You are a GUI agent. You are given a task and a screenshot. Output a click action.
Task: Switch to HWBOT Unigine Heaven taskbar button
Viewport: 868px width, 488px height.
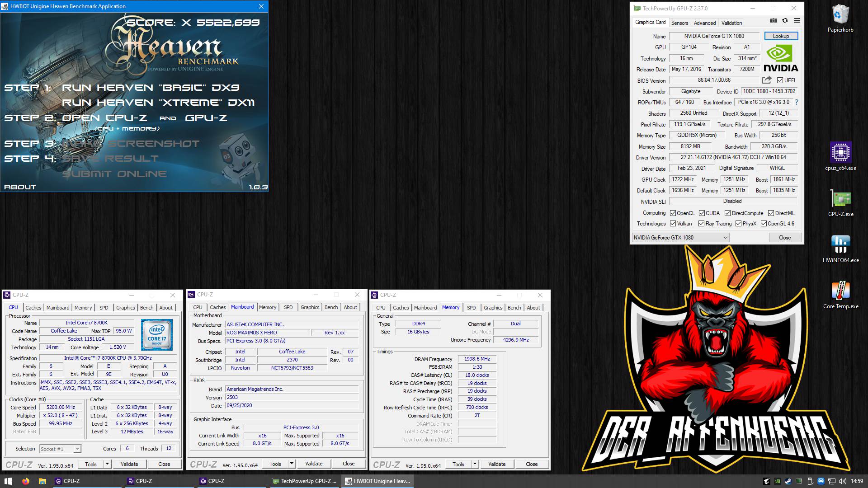point(377,481)
